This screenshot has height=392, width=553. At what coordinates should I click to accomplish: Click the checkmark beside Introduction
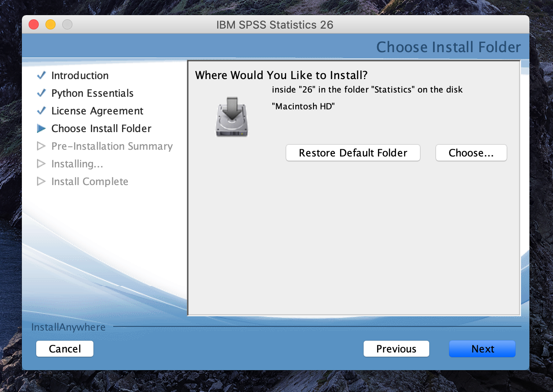click(41, 76)
